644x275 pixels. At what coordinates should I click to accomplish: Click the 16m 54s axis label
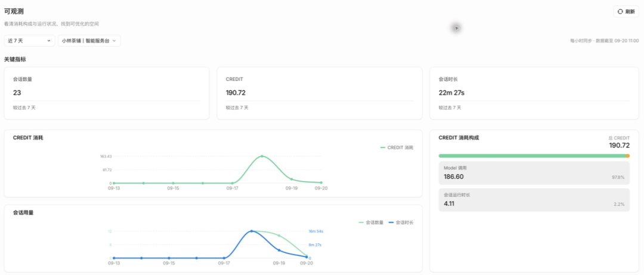pyautogui.click(x=315, y=231)
